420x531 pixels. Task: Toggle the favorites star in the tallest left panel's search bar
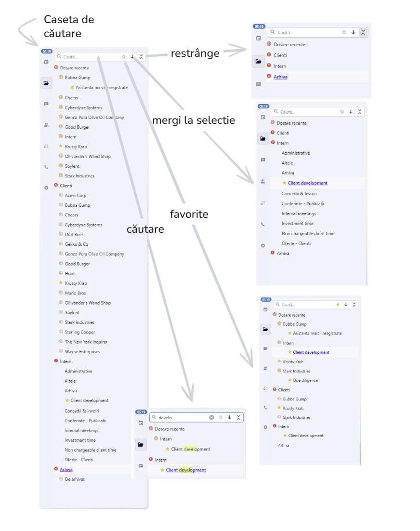point(124,57)
